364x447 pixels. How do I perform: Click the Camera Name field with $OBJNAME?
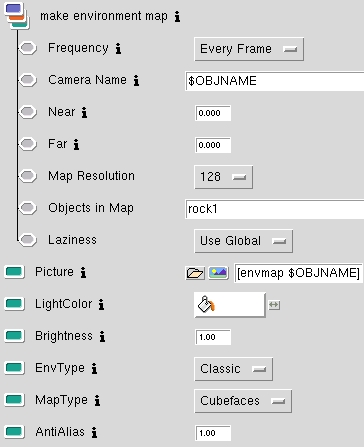click(275, 81)
